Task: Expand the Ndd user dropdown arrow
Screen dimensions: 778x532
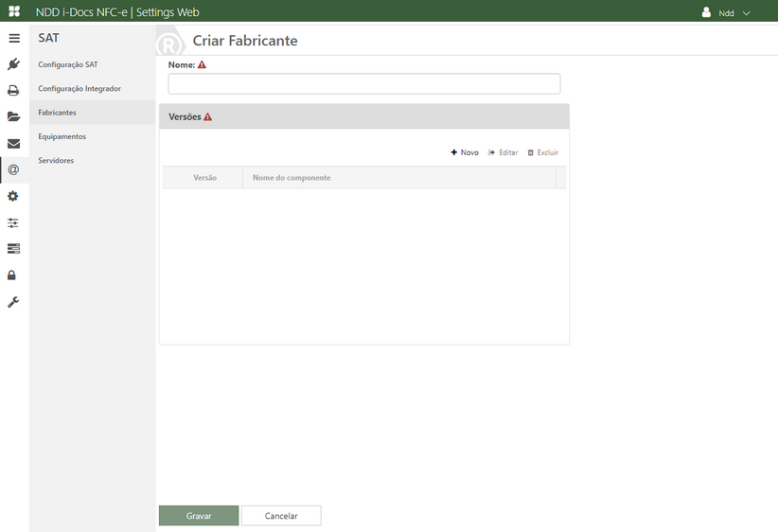Action: [x=746, y=13]
